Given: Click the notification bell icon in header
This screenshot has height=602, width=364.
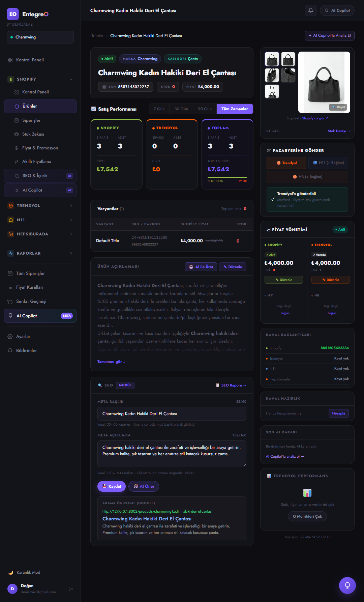Looking at the screenshot, I should tap(311, 10).
